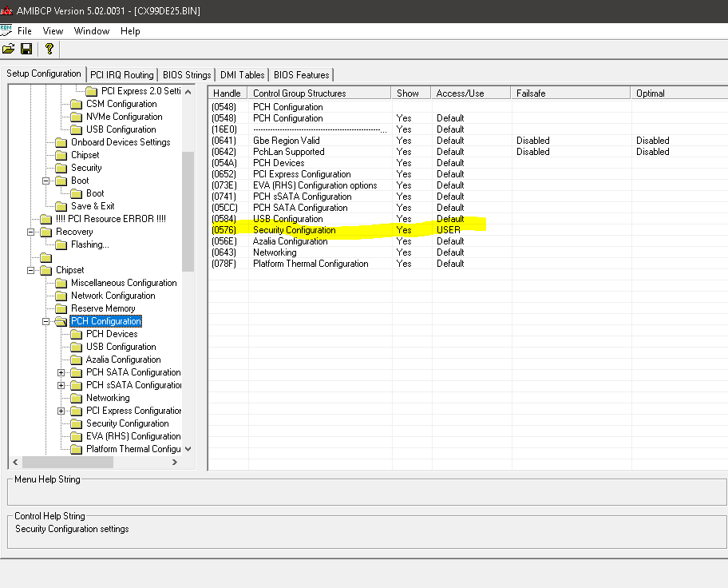Expand the PCI Express Configuration node
728x588 pixels.
click(61, 411)
